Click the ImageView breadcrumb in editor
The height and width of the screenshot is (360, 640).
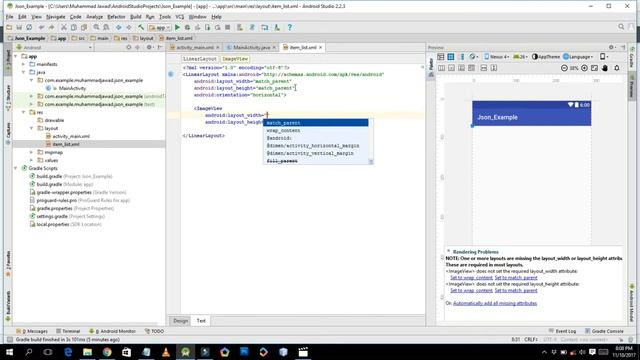pos(235,59)
